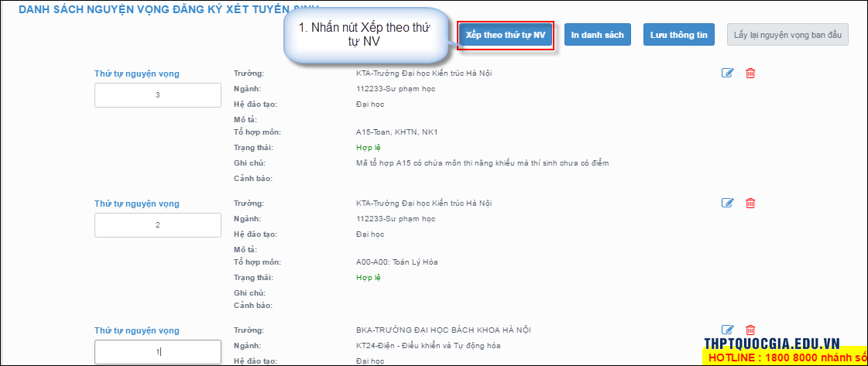
Task: Select Hợp lệ status of the A15 wish
Action: [368, 148]
